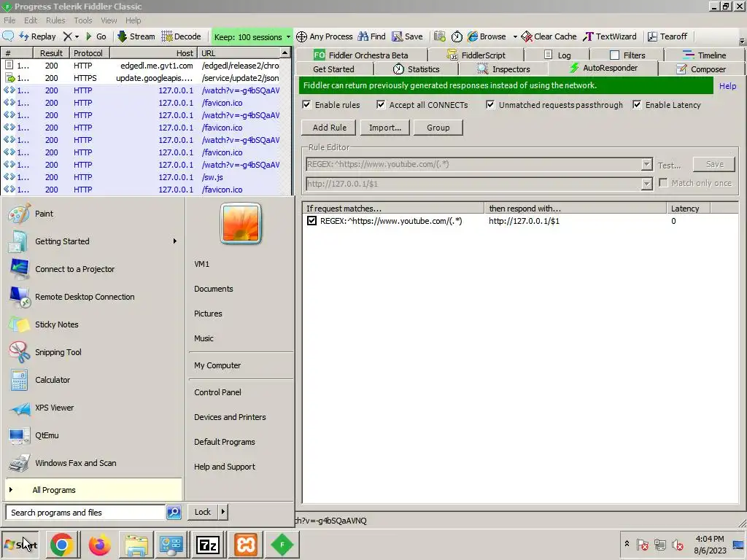Toggle Accept all CONNECTs checkbox
The width and height of the screenshot is (747, 560).
381,105
